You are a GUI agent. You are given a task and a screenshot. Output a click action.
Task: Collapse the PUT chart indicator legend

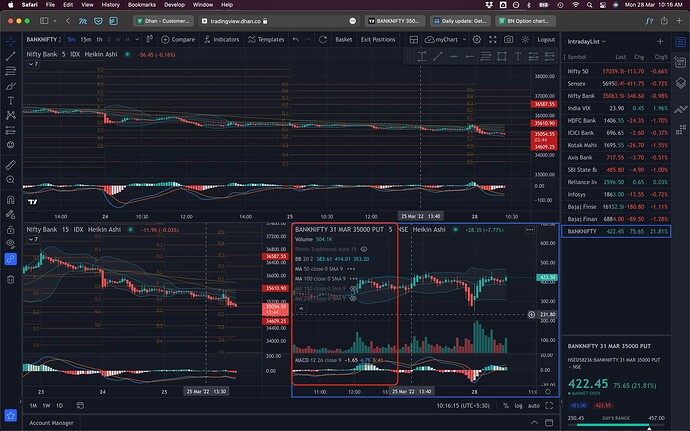[301, 309]
